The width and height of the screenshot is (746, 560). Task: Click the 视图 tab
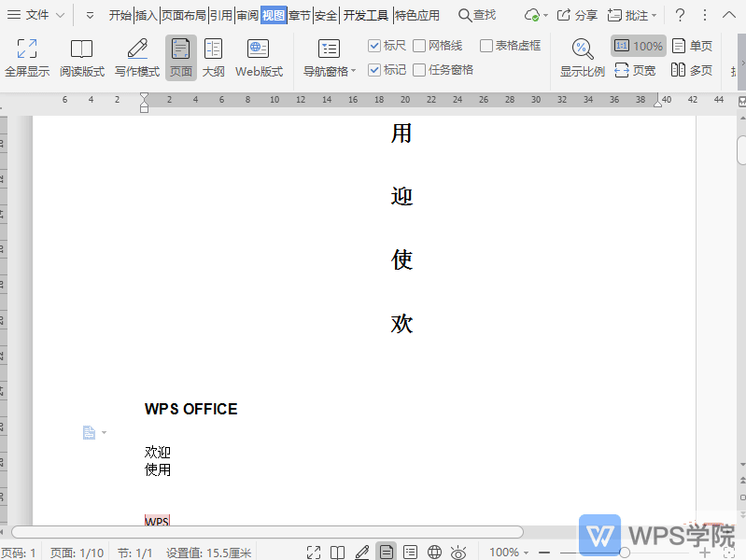(274, 16)
